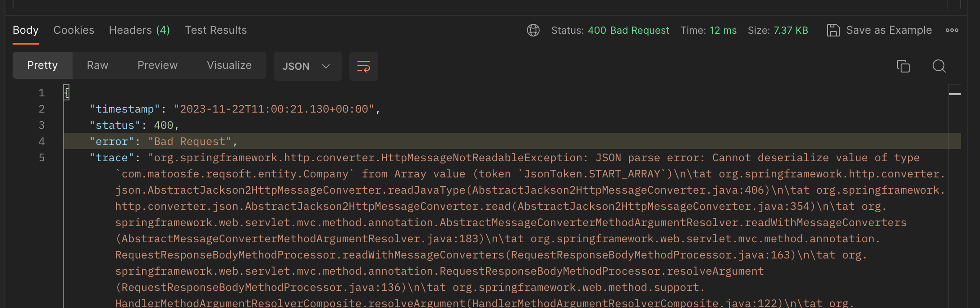980x308 pixels.
Task: Click the 7.37 KB size value
Action: [791, 30]
